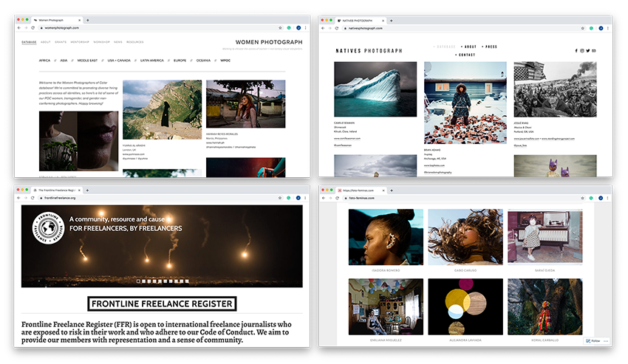This screenshot has height=364, width=628.
Task: Filter database by OCEANIA region
Action: [203, 61]
